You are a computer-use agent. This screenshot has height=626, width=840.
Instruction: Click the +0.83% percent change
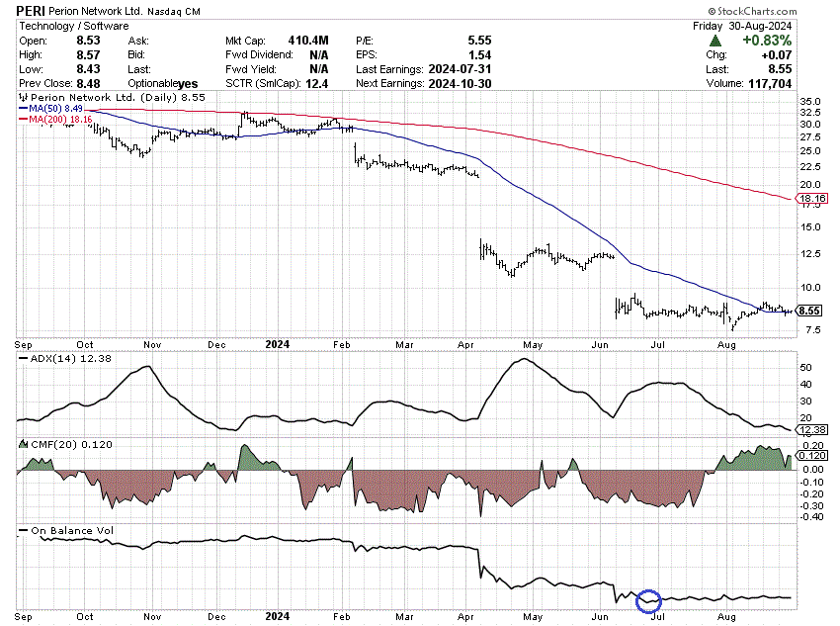[767, 41]
